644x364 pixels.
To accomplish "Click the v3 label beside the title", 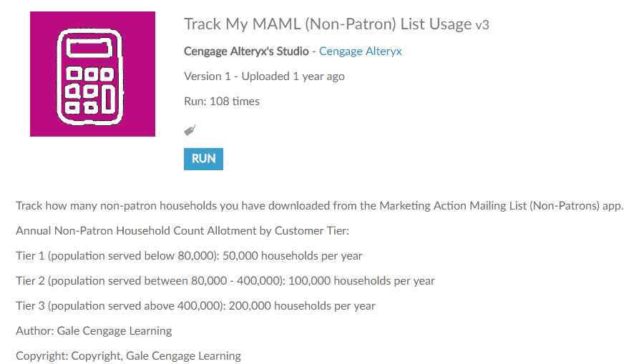I will [482, 26].
